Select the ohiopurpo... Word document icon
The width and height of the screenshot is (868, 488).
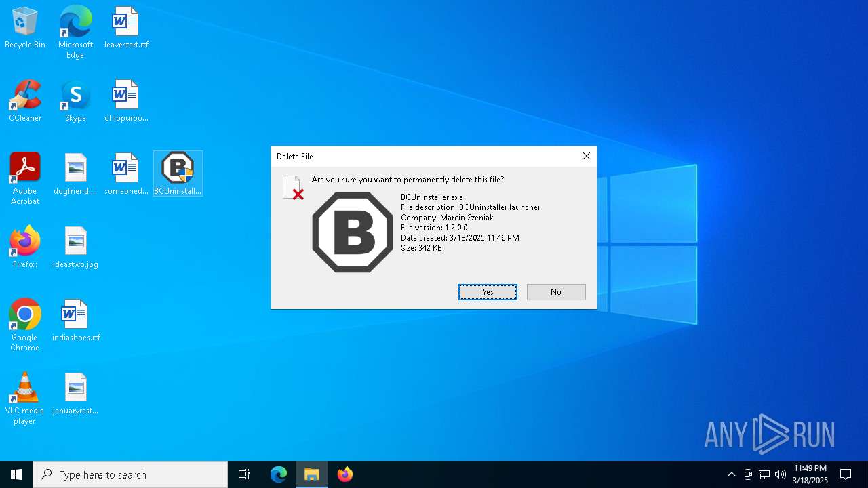click(126, 102)
